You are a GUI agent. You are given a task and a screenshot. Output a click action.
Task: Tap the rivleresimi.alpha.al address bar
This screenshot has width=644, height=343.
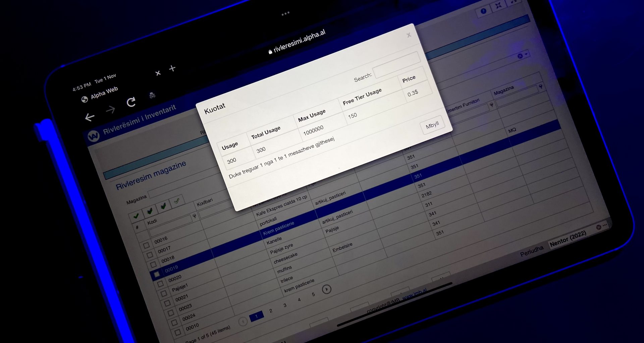297,42
